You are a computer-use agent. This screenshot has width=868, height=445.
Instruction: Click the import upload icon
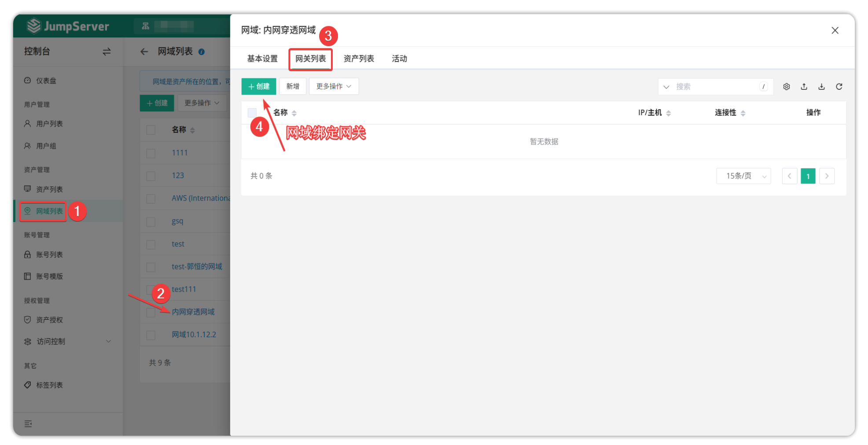pyautogui.click(x=804, y=87)
